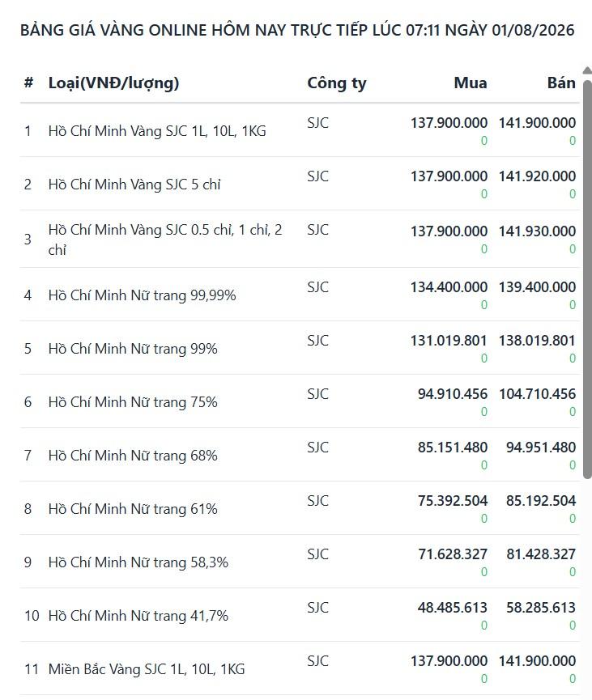The height and width of the screenshot is (700, 592).
Task: Click the Bán column header
Action: [561, 83]
